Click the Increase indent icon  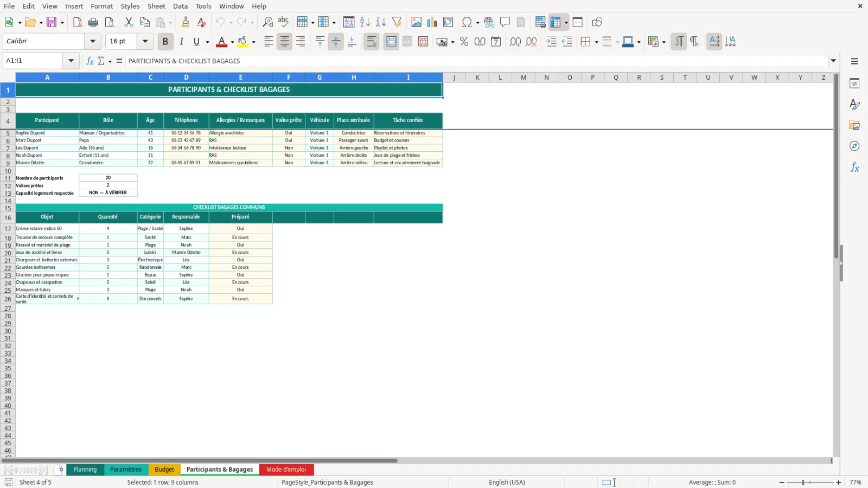click(551, 42)
